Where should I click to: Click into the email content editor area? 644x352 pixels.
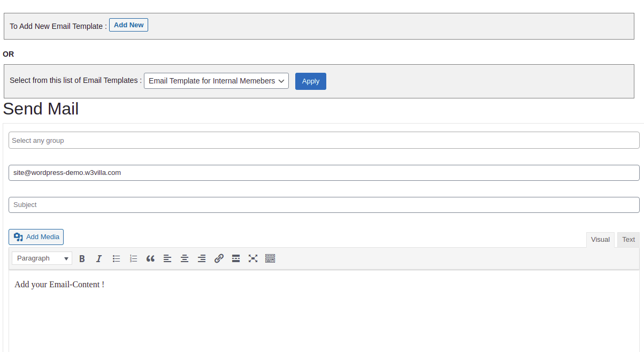(x=324, y=311)
